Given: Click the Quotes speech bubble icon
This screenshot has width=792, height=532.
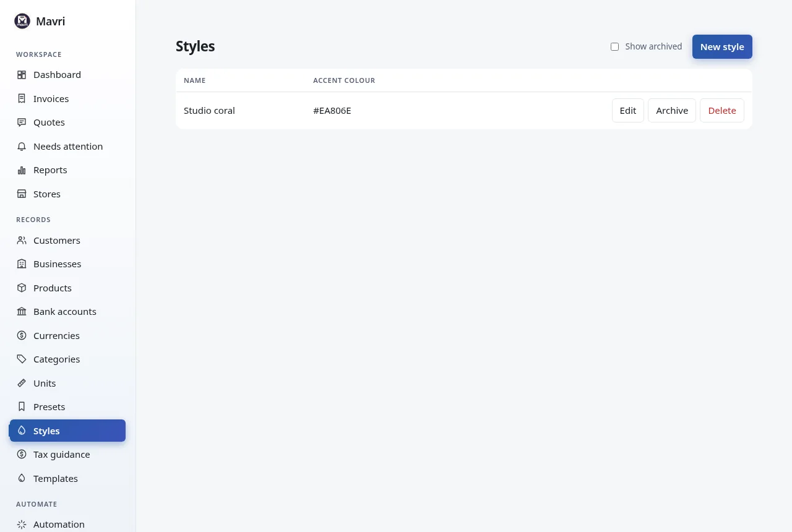Looking at the screenshot, I should point(22,122).
